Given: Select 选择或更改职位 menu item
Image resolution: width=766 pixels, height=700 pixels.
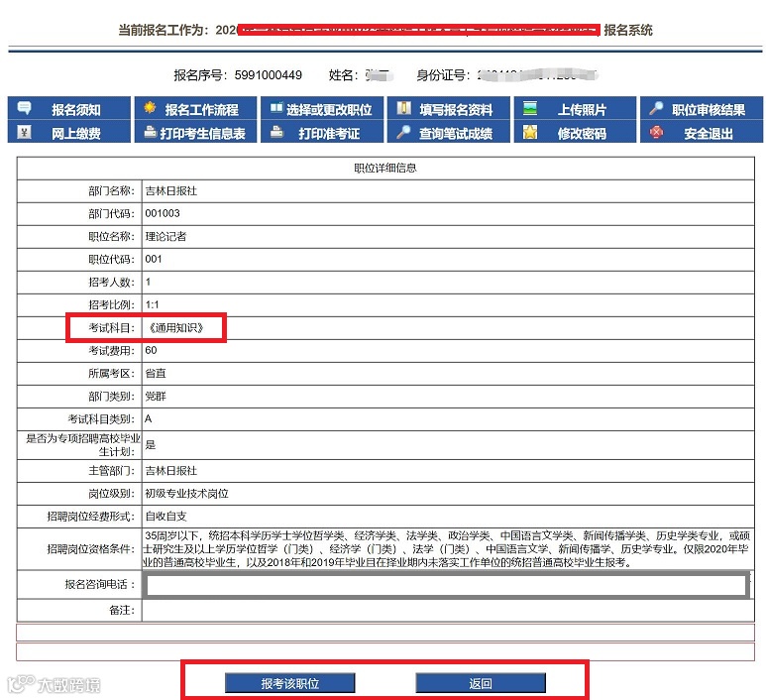Looking at the screenshot, I should [322, 108].
